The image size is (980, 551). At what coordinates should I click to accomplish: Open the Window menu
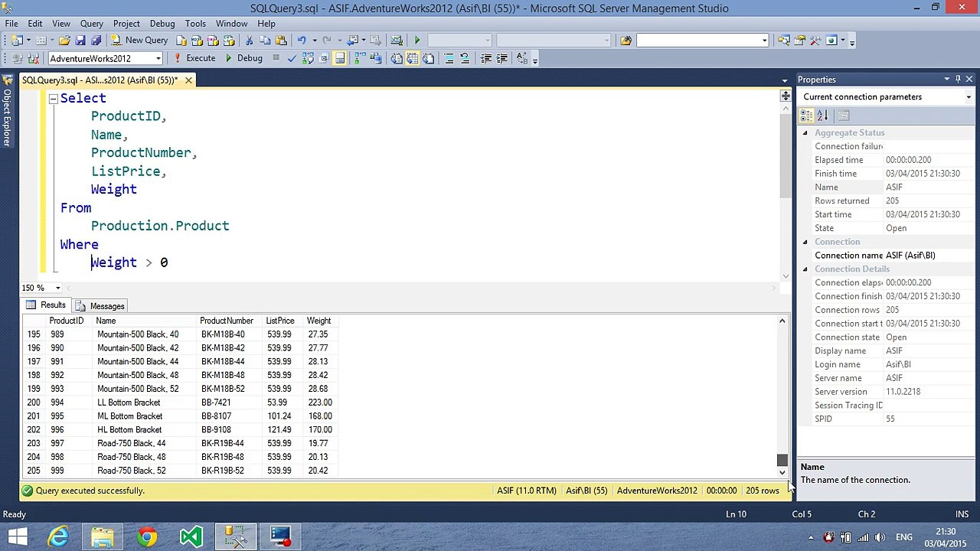[x=231, y=24]
